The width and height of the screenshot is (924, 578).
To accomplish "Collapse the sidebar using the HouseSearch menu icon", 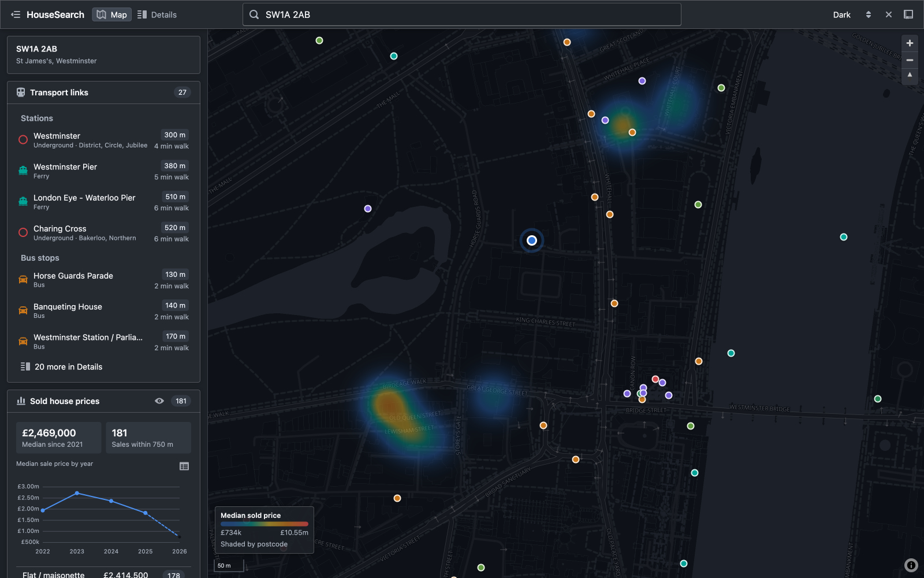I will (x=16, y=14).
